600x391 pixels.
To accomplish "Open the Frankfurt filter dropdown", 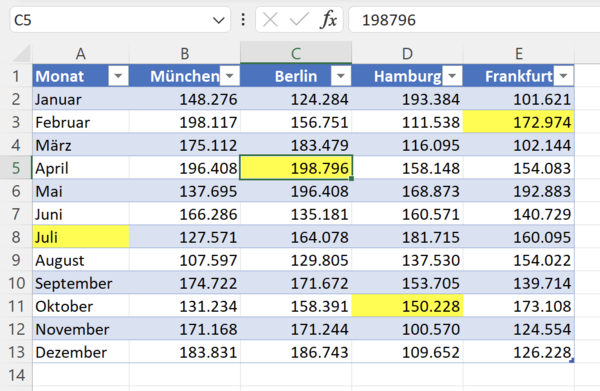I will pos(563,76).
